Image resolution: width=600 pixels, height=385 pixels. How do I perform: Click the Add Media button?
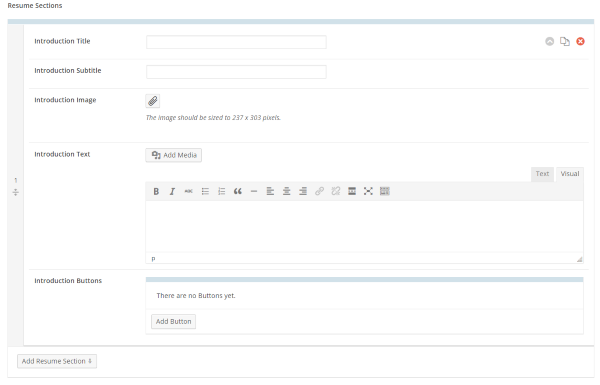click(174, 155)
